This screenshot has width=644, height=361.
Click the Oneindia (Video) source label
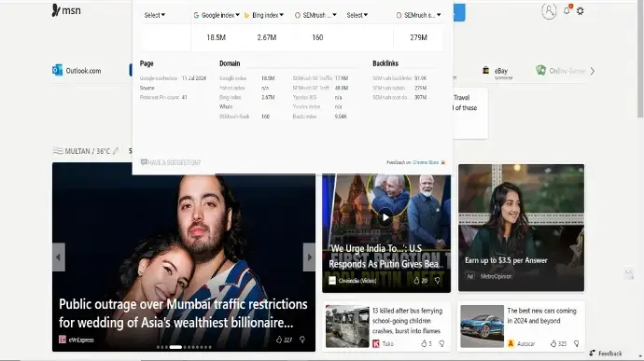click(x=357, y=281)
